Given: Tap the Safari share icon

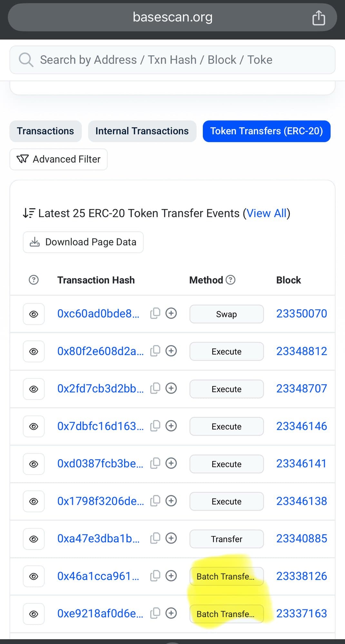Looking at the screenshot, I should pos(319,18).
